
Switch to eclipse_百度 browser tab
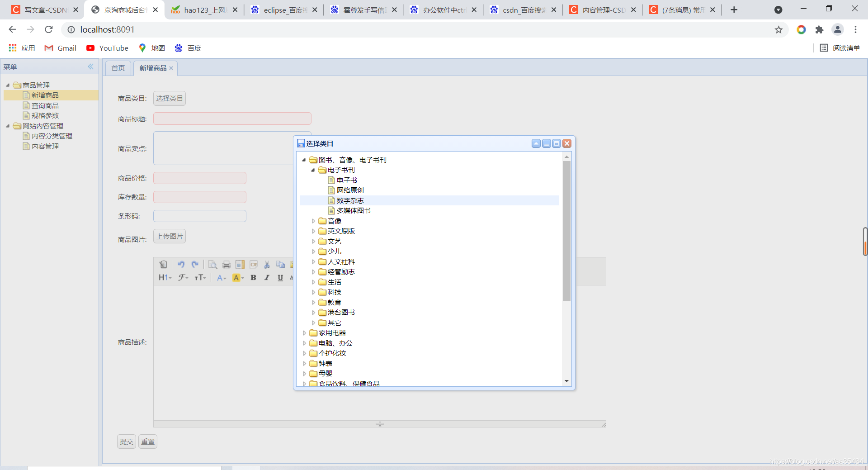click(284, 9)
